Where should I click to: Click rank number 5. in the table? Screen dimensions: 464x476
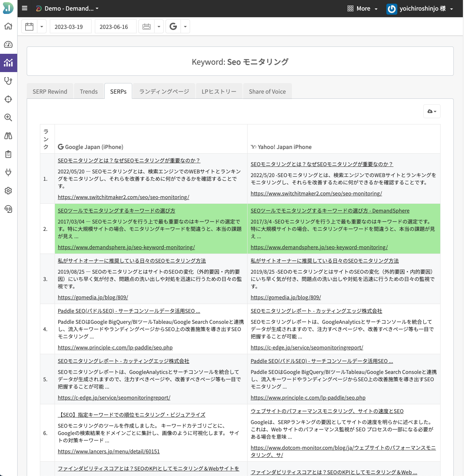click(x=45, y=379)
